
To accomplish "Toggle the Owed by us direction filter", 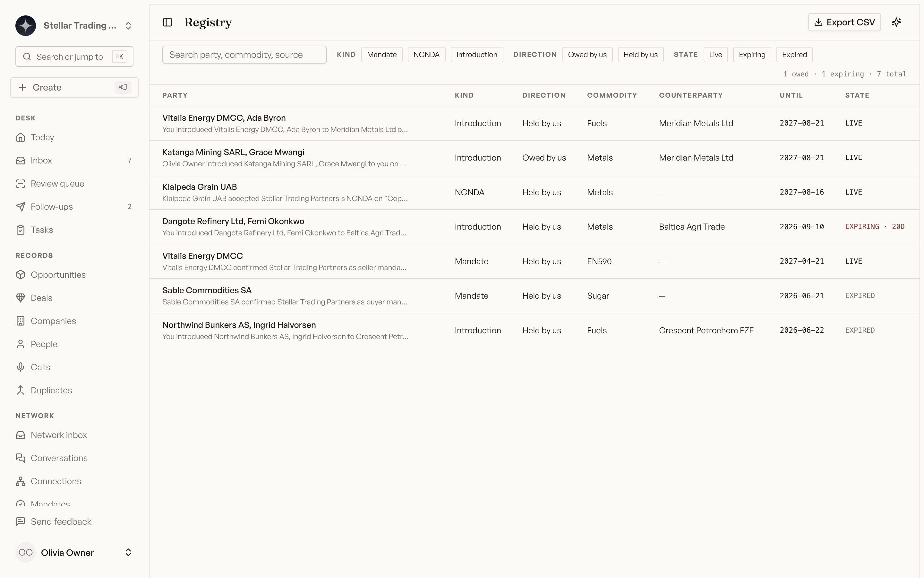I will [x=587, y=55].
